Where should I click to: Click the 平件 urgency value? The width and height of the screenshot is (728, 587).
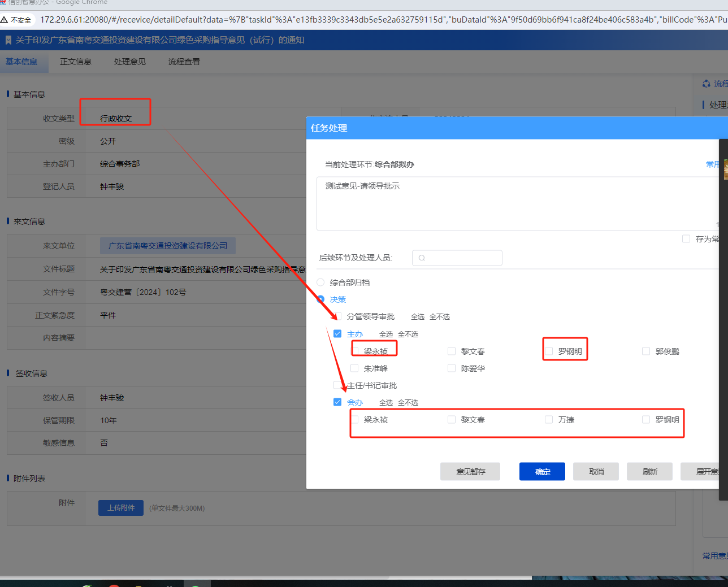point(108,315)
